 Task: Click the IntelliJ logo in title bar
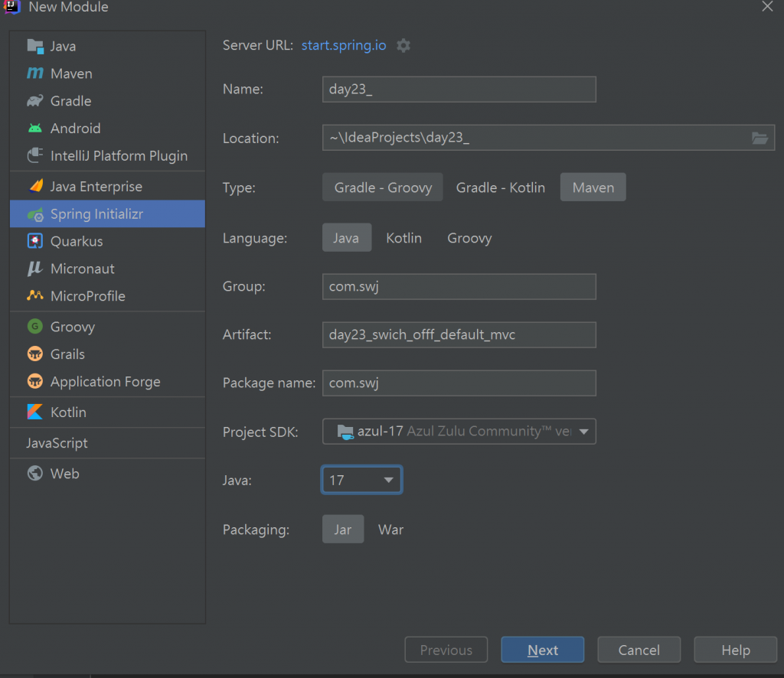(11, 6)
